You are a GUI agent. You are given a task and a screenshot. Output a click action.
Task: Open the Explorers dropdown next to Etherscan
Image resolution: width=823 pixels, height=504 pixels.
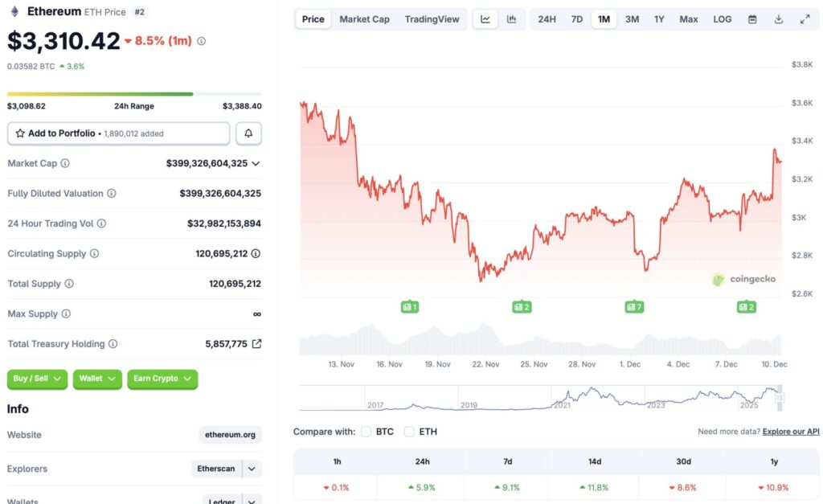[251, 469]
